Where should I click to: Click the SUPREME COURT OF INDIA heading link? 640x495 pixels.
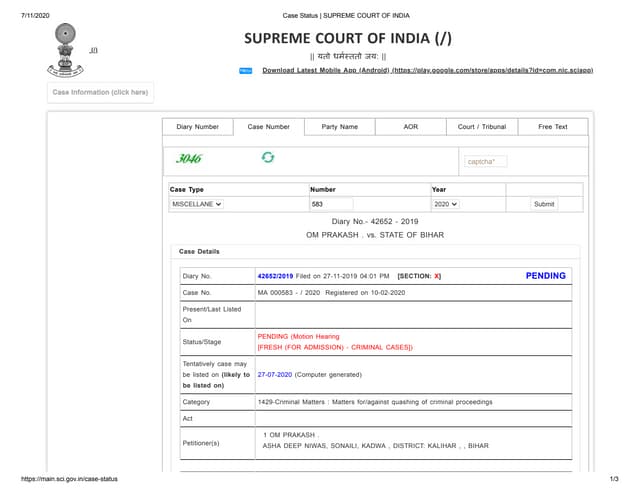pyautogui.click(x=348, y=38)
